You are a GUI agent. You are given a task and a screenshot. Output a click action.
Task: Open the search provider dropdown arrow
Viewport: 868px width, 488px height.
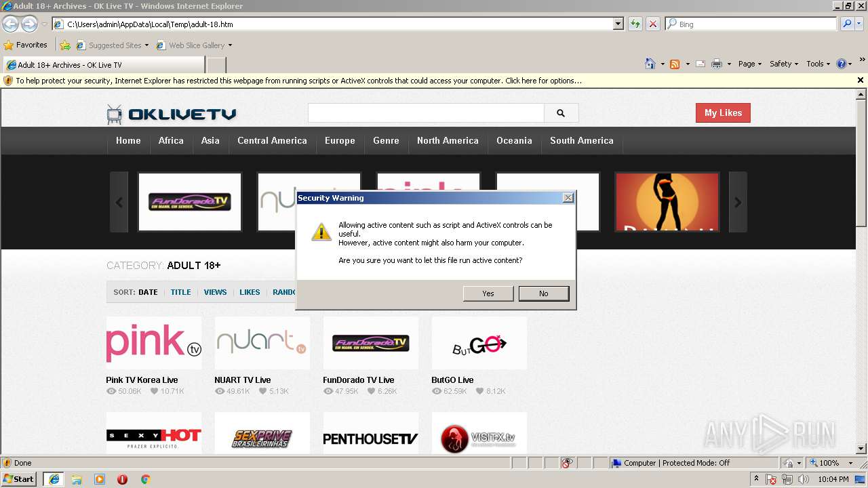[861, 24]
